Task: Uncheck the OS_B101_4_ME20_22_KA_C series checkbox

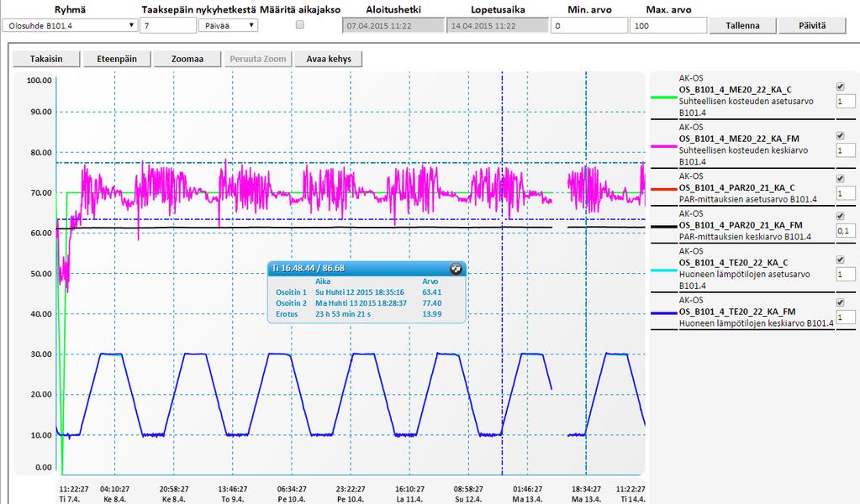Action: pos(840,87)
